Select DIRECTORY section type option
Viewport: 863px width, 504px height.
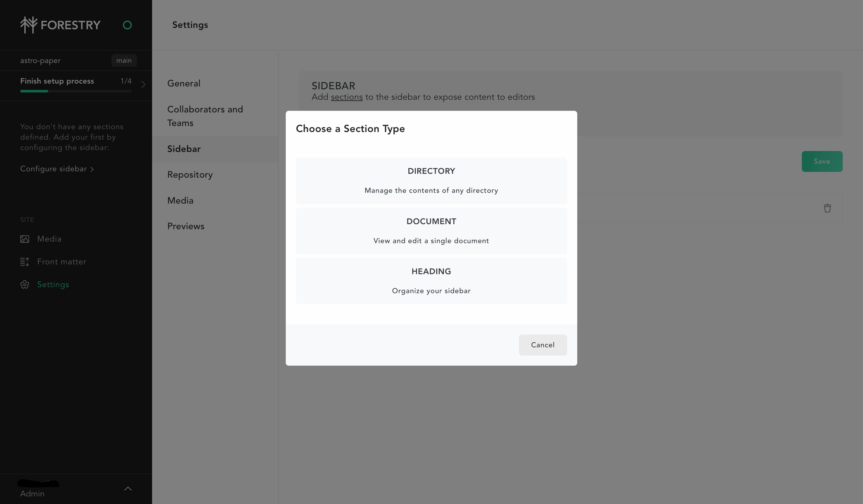point(431,180)
